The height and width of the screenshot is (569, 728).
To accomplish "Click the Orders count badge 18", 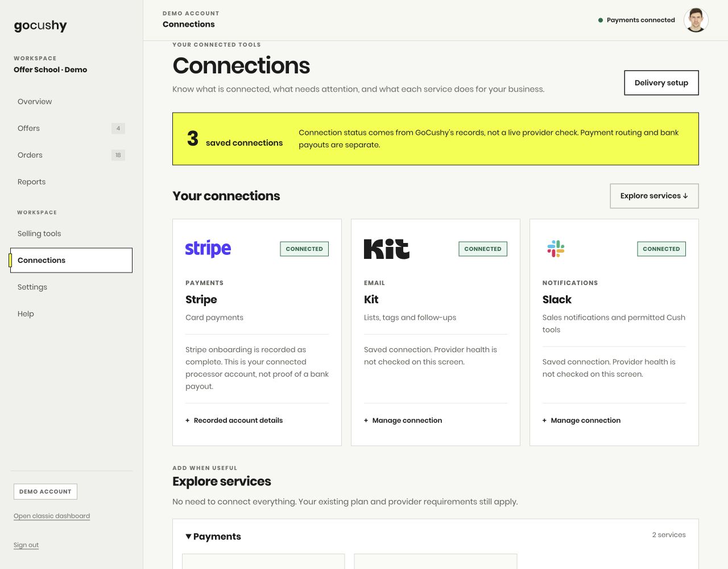I will (118, 155).
